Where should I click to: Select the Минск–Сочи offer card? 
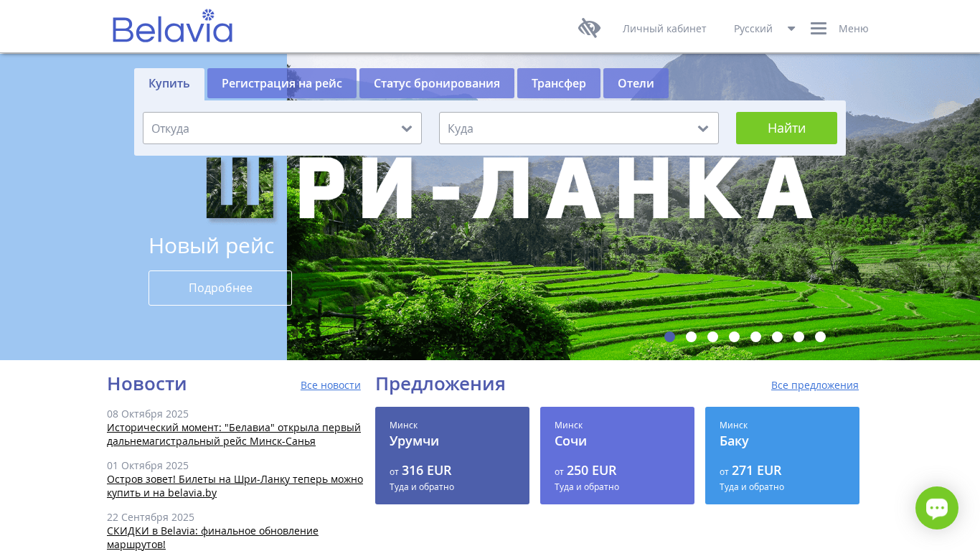(617, 456)
